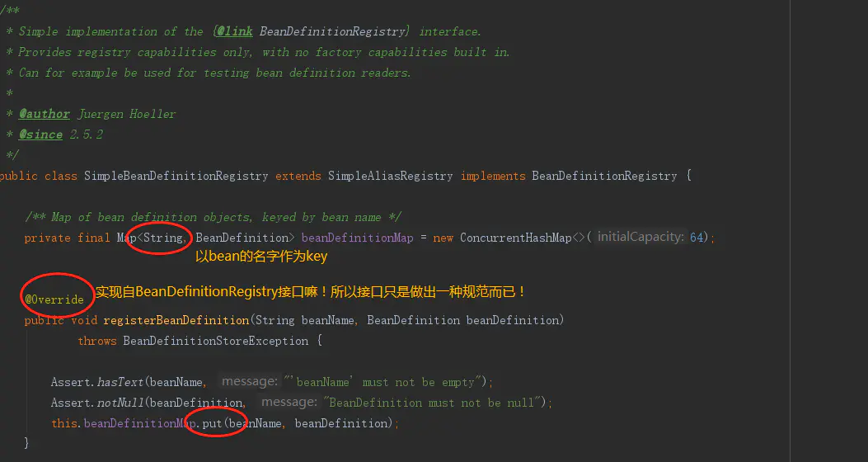The image size is (868, 462).
Task: Click the Assert.hasText method call
Action: (97, 382)
